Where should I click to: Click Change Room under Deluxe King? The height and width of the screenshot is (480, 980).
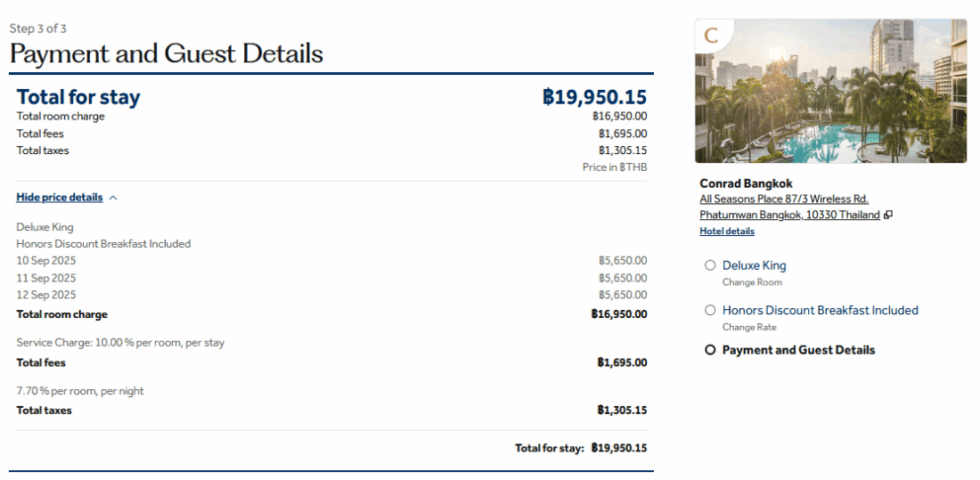tap(752, 282)
